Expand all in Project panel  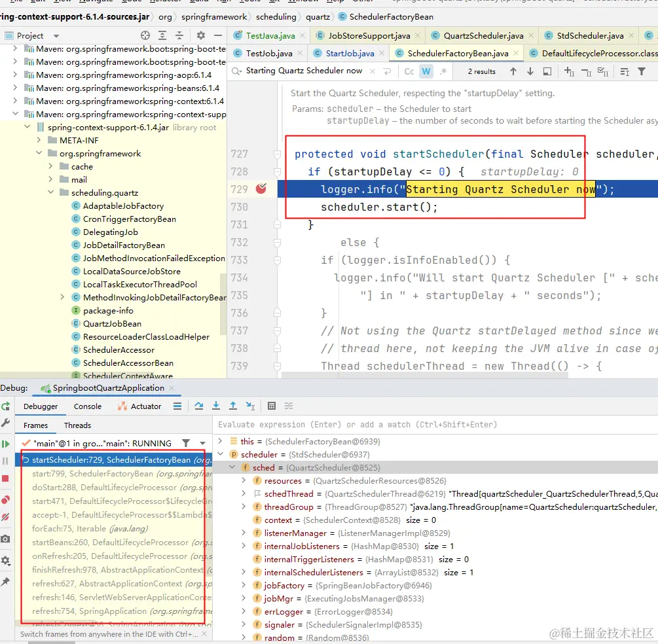pyautogui.click(x=162, y=35)
